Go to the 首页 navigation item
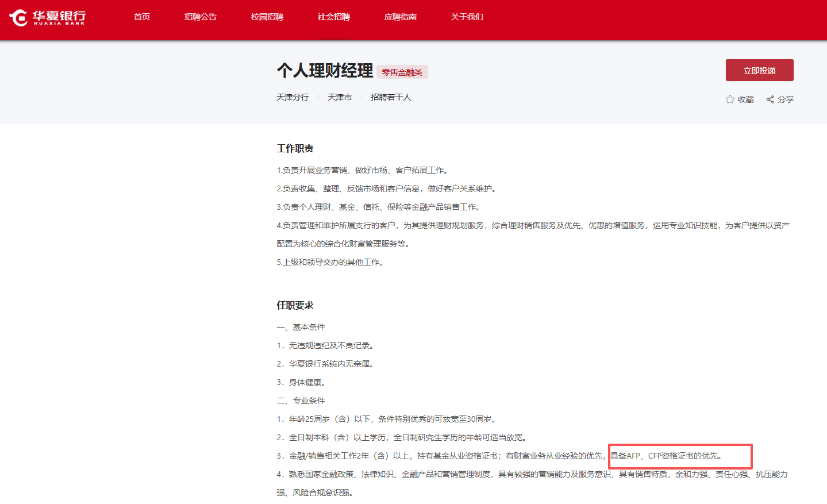The image size is (827, 504). click(x=142, y=17)
